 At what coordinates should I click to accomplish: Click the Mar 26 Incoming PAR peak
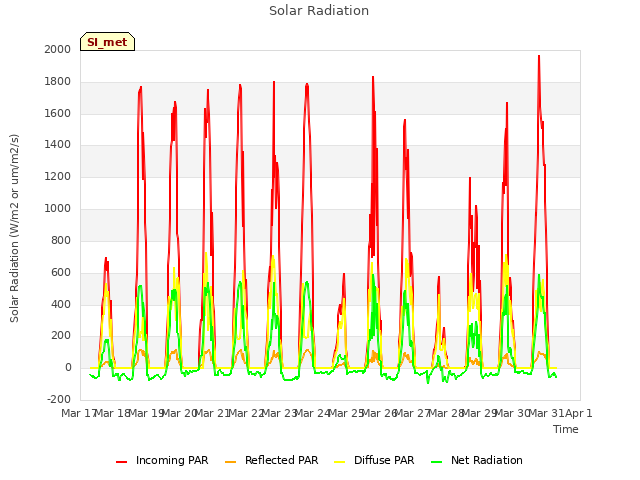coord(373,77)
